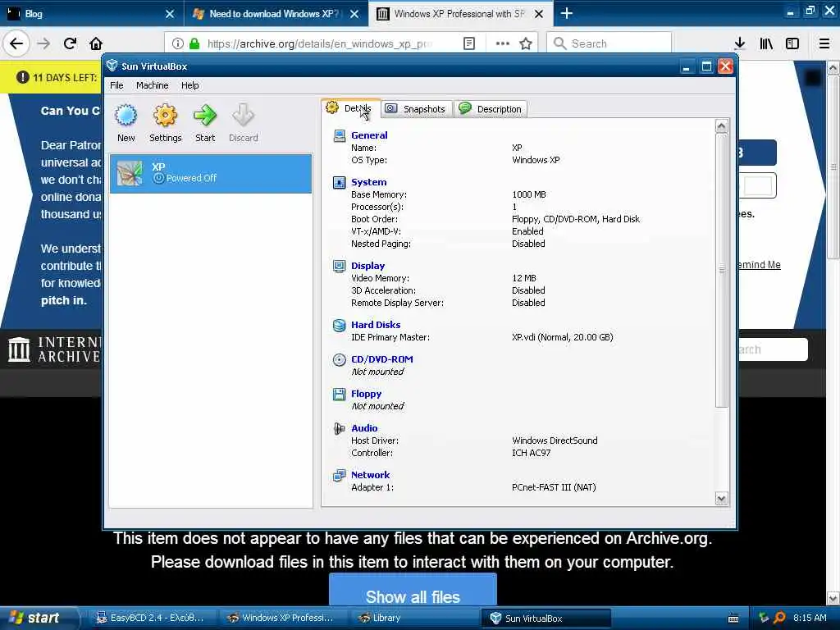
Task: Start the XP virtual machine
Action: (204, 123)
